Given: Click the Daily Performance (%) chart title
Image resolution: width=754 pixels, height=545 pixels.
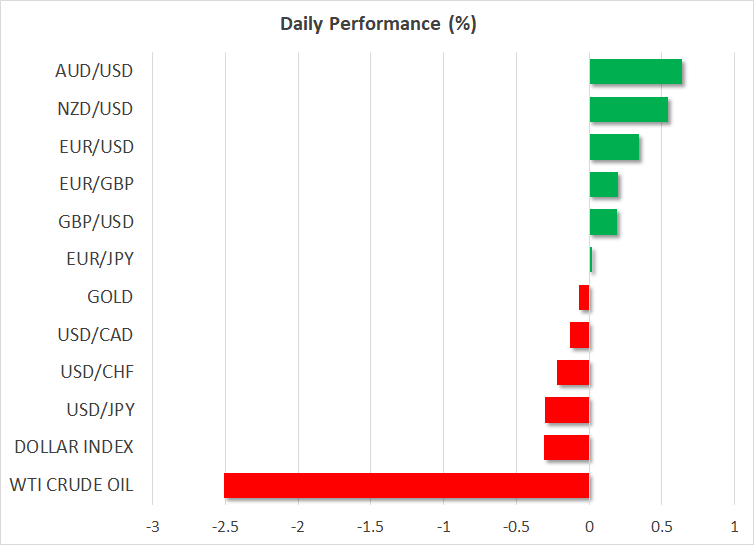Looking at the screenshot, I should [x=376, y=25].
